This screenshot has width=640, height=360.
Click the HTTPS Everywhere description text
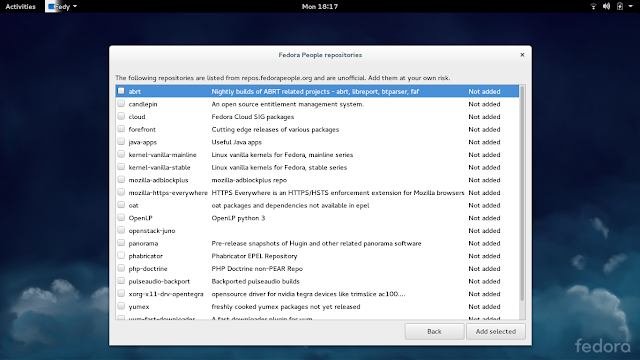(x=338, y=193)
